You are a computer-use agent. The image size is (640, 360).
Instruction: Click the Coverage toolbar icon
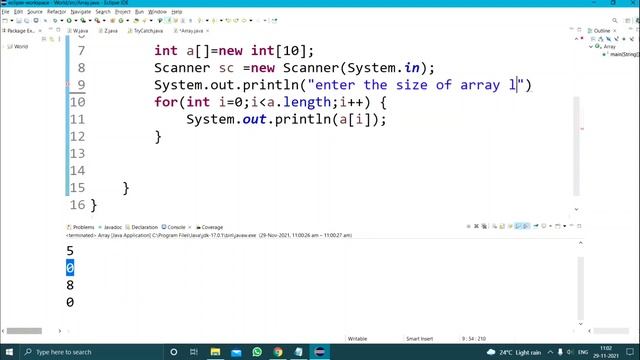[x=83, y=20]
